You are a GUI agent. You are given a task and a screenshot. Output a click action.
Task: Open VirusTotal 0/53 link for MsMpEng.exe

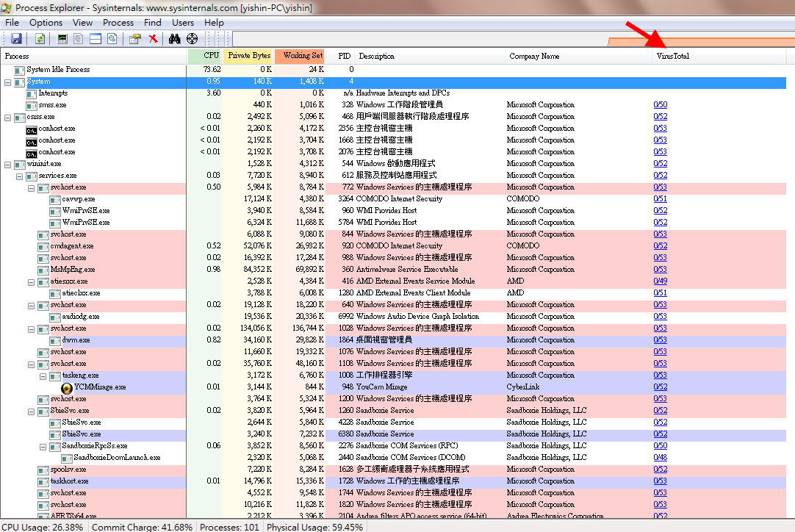pos(660,269)
